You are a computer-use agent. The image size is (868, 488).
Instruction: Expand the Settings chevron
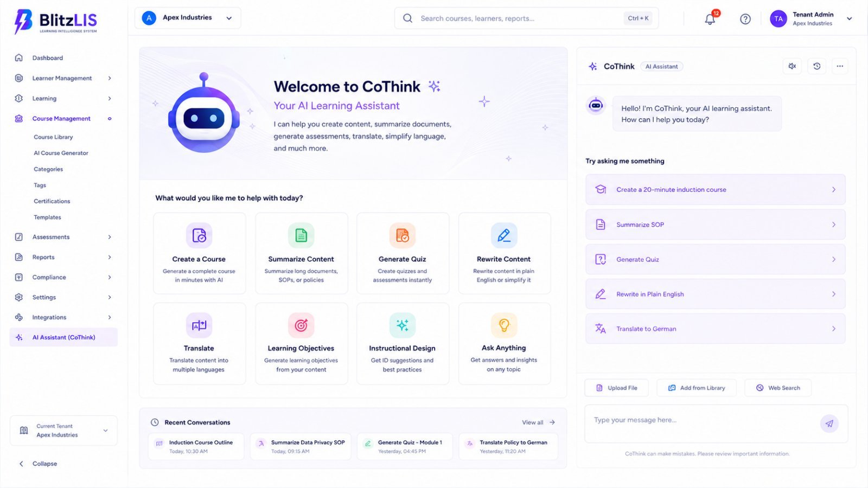110,297
